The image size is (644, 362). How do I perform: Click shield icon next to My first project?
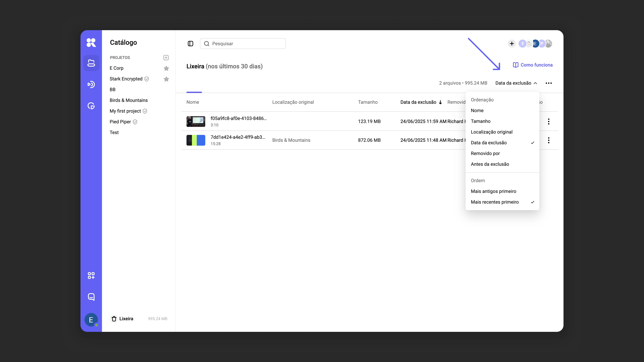[x=145, y=111]
